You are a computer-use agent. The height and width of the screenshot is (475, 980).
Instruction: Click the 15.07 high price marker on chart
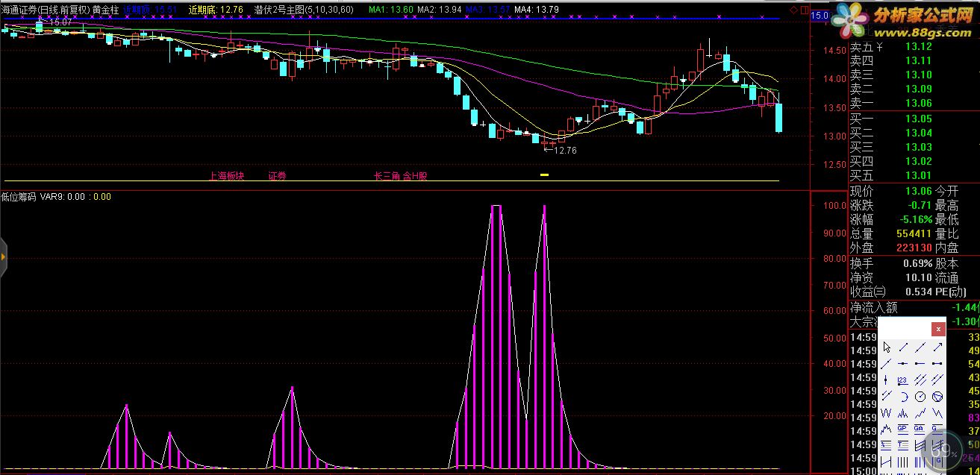(60, 22)
